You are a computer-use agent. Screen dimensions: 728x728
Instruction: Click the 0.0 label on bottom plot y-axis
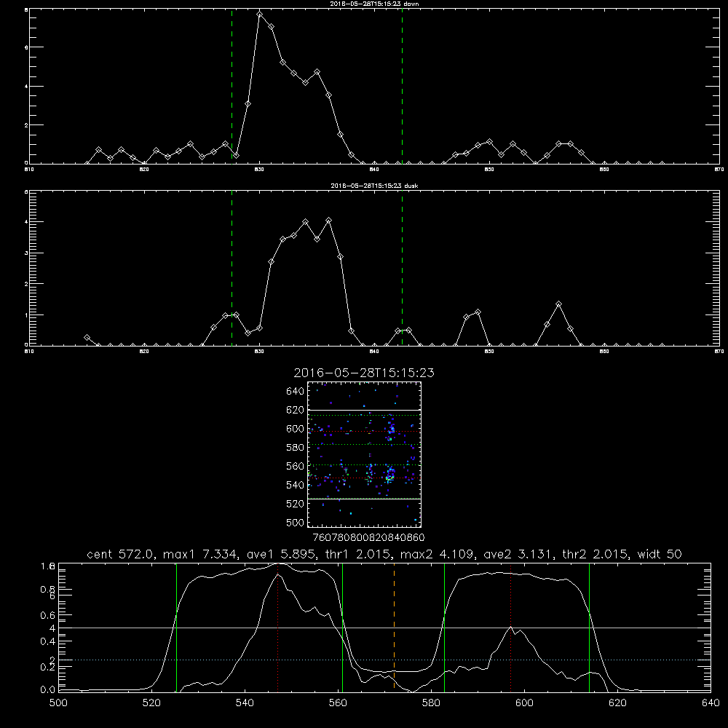click(48, 690)
